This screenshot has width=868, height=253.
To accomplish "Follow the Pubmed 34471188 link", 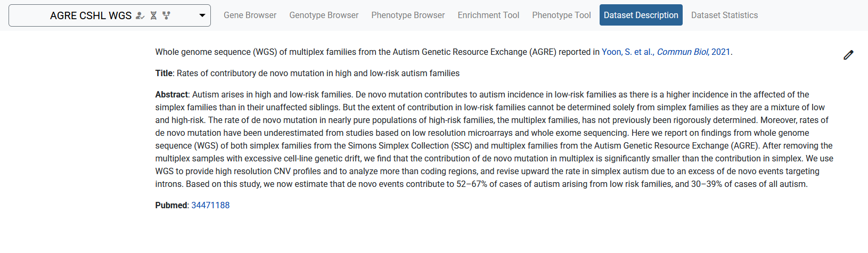I will pyautogui.click(x=210, y=205).
